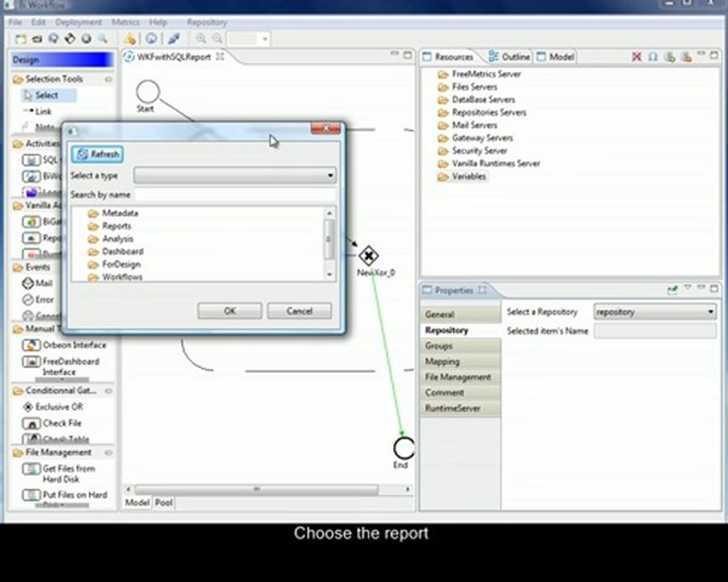Select the Reports folder in the list
Screen dimensions: 728x582
116,226
